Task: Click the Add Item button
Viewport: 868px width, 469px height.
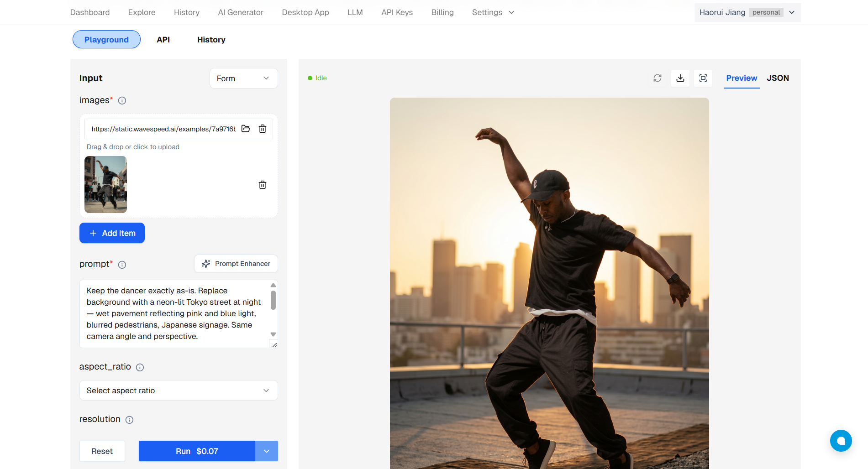Action: click(x=112, y=233)
